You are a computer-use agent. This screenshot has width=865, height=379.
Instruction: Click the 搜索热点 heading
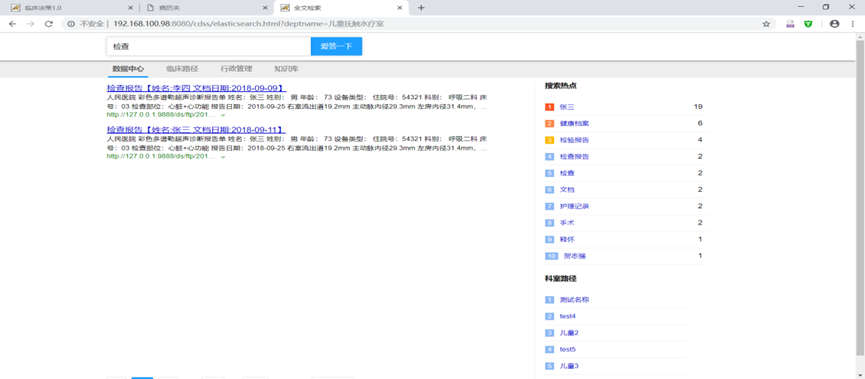561,86
